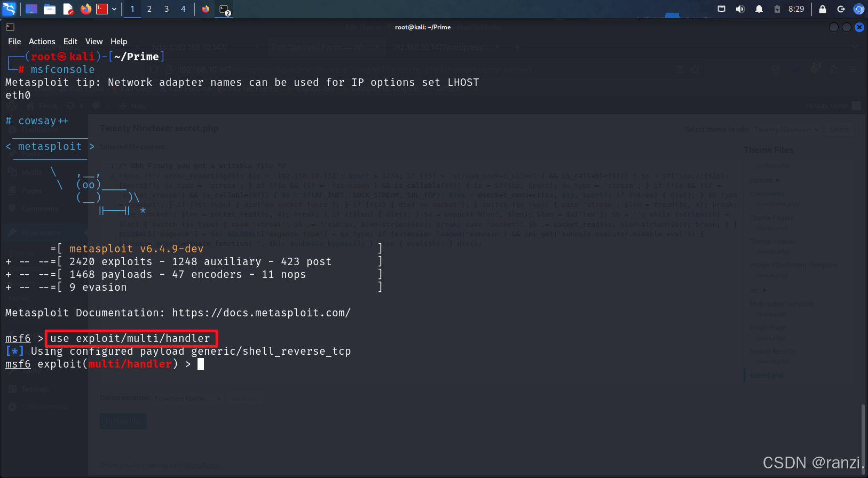Click the '# cowsay++' banner text
Image resolution: width=868 pixels, height=478 pixels.
point(37,121)
